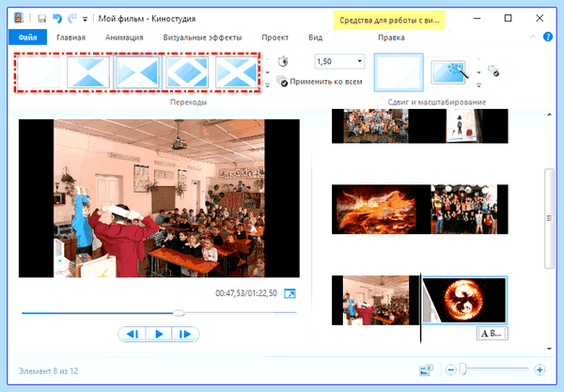Switch to the Главная tab
Image resolution: width=564 pixels, height=392 pixels.
pos(70,38)
